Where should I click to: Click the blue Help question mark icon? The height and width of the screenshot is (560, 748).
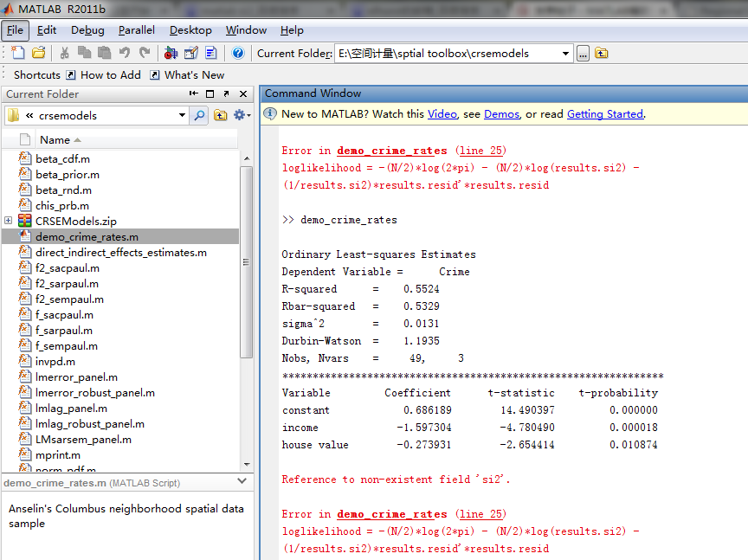[x=238, y=53]
